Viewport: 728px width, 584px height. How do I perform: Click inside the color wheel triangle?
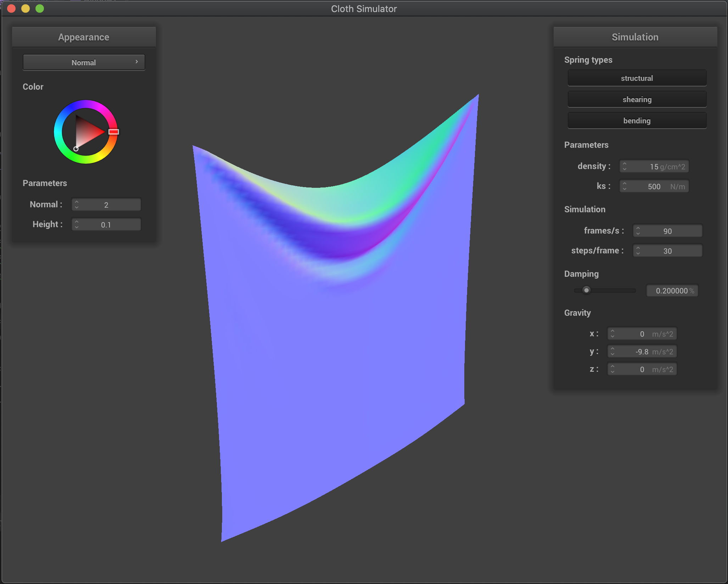click(x=87, y=132)
